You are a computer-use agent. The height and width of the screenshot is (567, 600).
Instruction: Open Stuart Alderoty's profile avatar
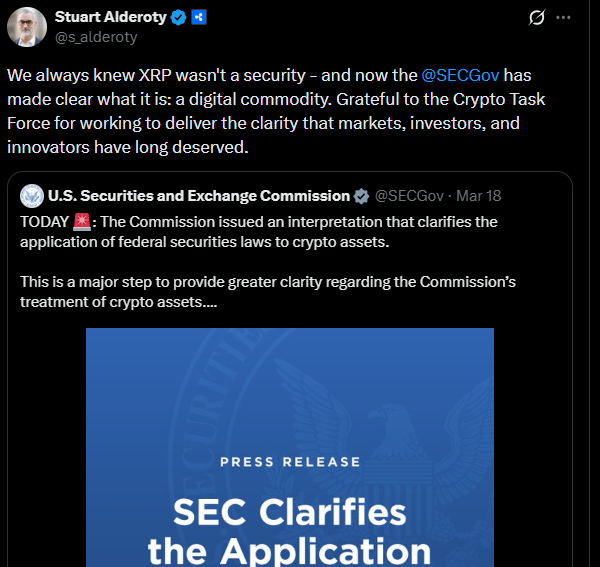coord(27,27)
